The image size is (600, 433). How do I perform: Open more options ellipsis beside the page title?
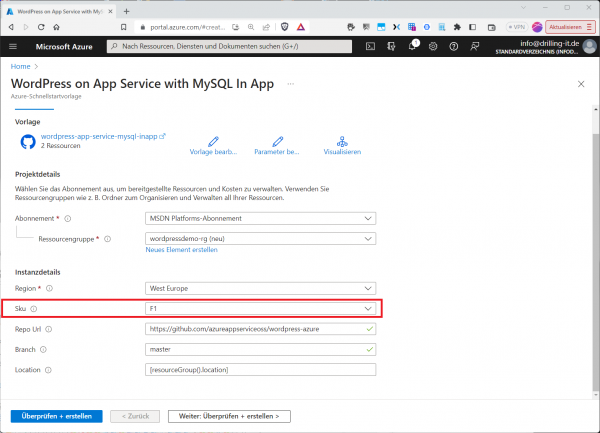(291, 84)
